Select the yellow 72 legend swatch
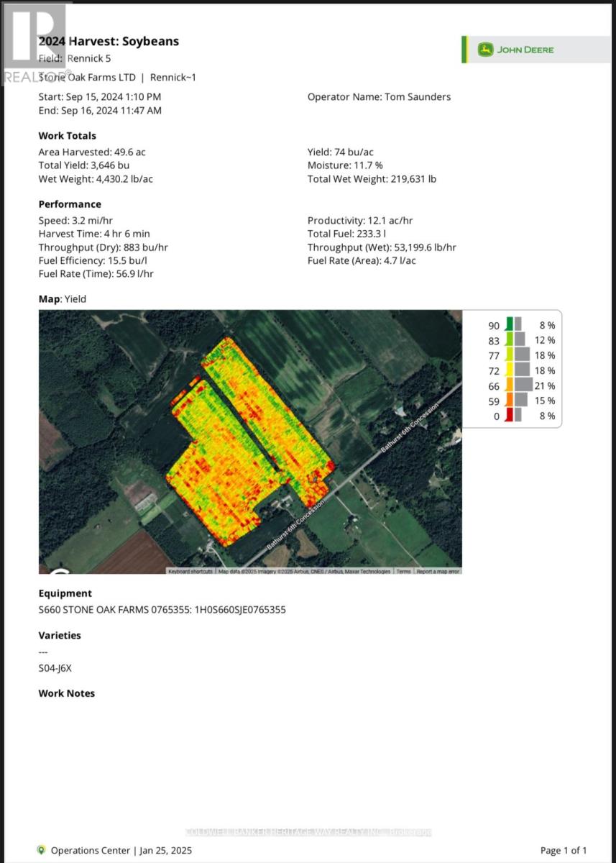The image size is (616, 863). click(x=510, y=370)
